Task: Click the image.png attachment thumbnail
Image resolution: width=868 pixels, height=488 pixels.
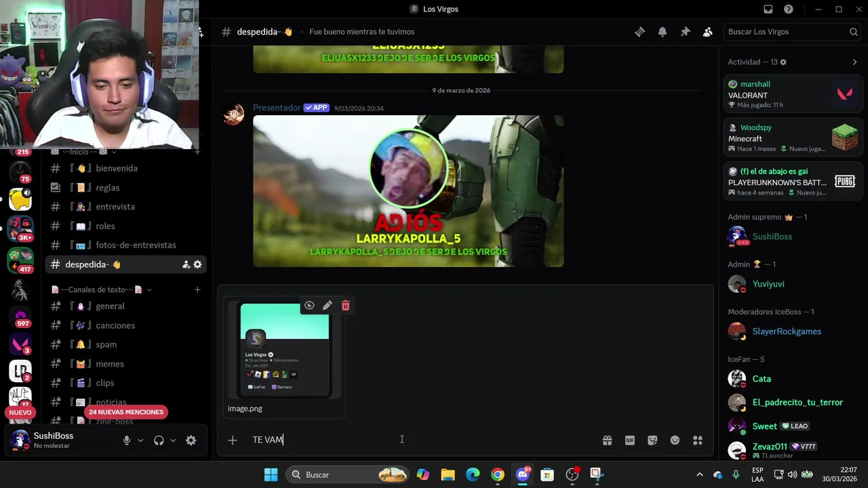Action: pyautogui.click(x=285, y=350)
